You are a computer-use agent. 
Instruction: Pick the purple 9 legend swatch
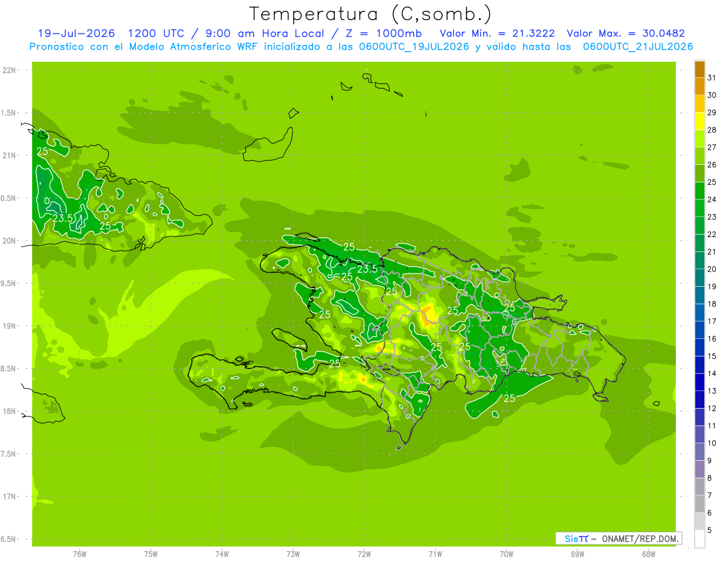699,469
